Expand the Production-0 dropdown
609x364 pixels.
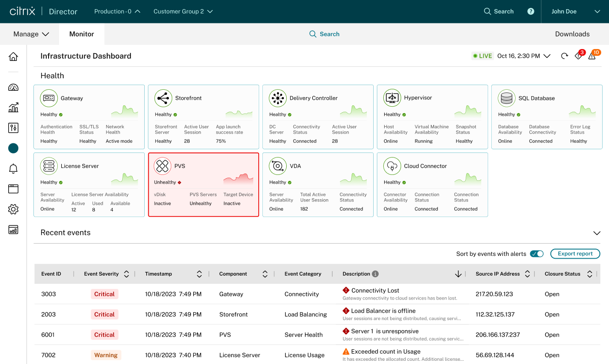(117, 11)
